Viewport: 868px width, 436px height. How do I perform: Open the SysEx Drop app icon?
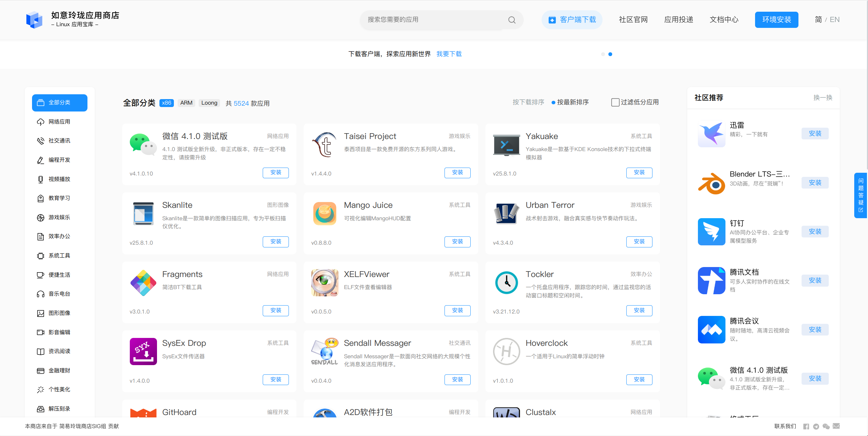[x=143, y=352]
